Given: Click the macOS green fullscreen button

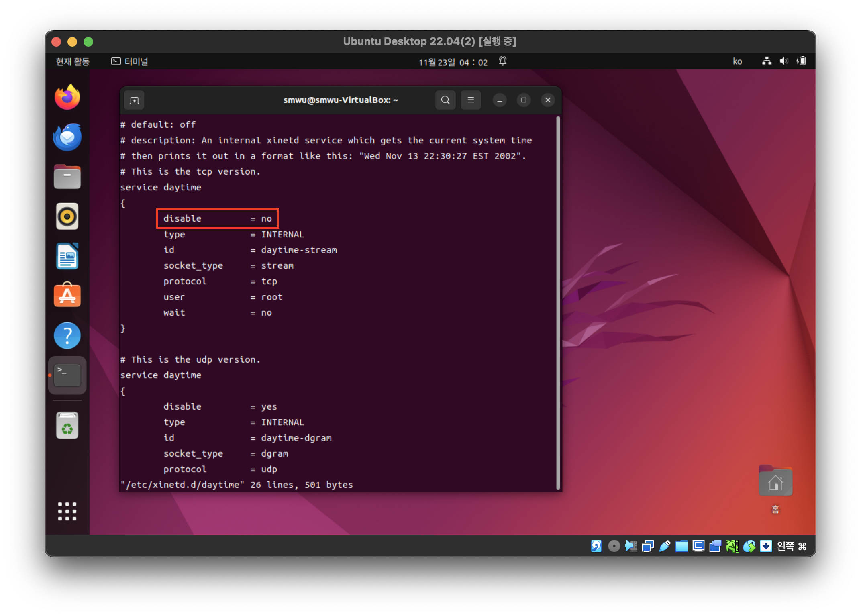Looking at the screenshot, I should pos(88,42).
